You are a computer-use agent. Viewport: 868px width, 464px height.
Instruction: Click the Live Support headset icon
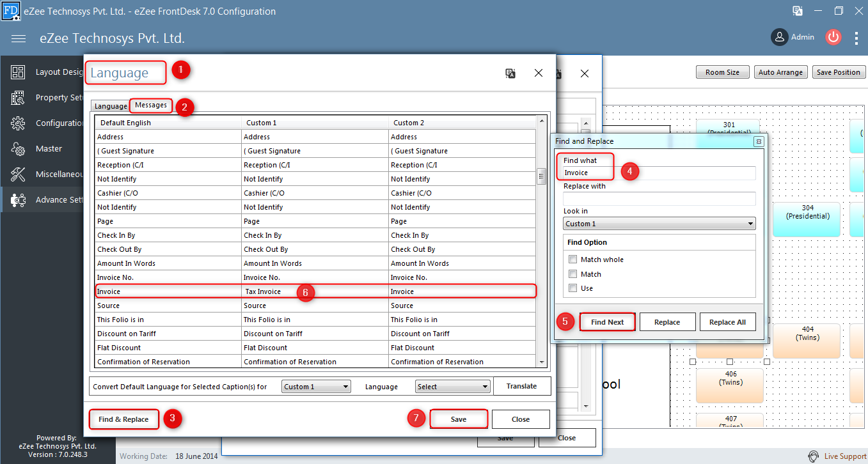[813, 456]
